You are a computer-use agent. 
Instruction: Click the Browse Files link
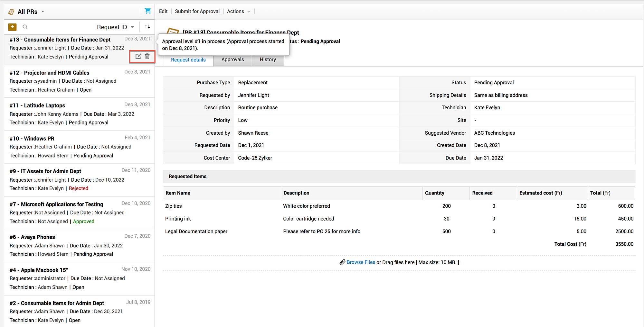click(361, 262)
